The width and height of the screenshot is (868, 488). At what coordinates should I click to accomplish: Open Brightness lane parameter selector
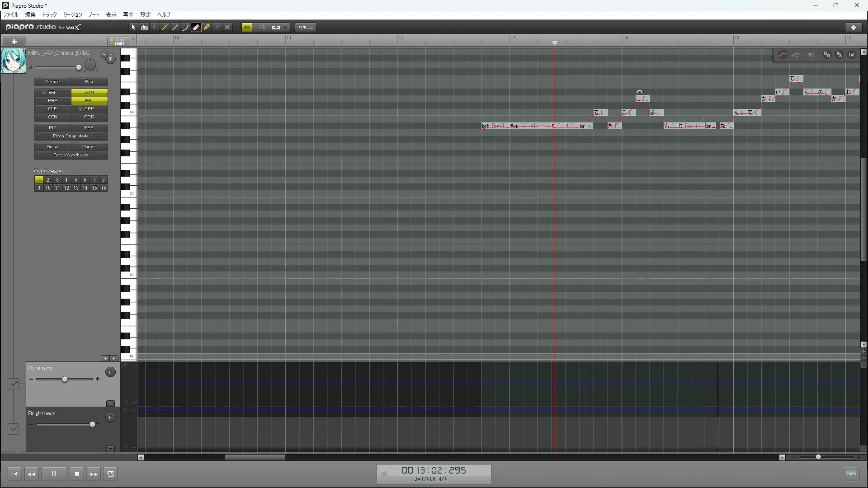click(x=13, y=429)
